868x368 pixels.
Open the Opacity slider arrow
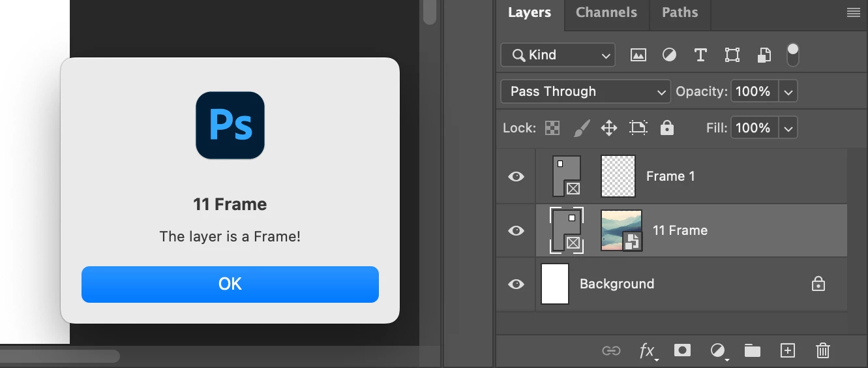[x=788, y=91]
